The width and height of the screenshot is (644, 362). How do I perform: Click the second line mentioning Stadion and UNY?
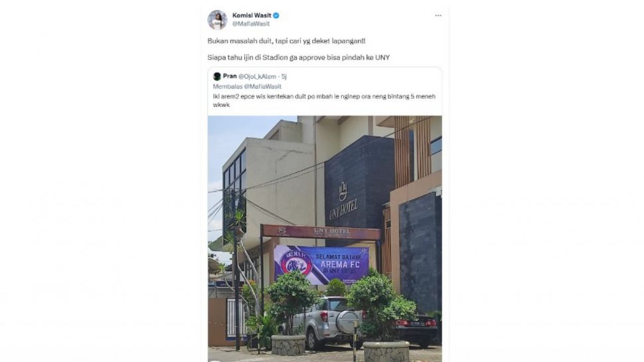coord(299,58)
